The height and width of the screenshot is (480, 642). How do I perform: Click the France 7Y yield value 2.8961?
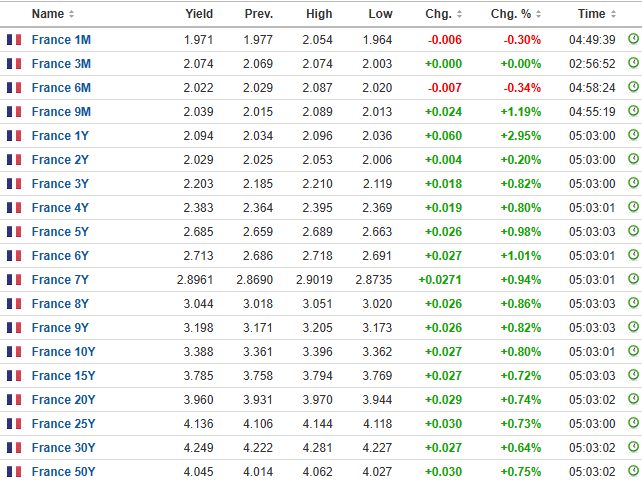pyautogui.click(x=193, y=279)
